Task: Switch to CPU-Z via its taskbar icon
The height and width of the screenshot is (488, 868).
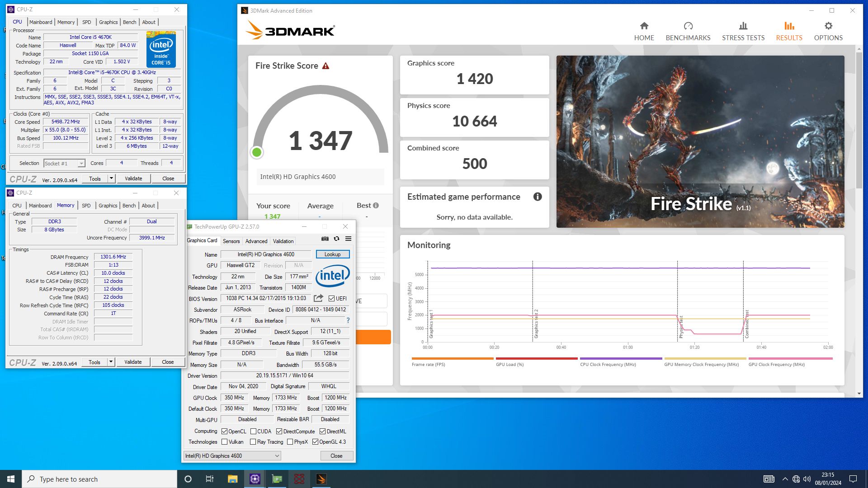Action: (x=255, y=479)
